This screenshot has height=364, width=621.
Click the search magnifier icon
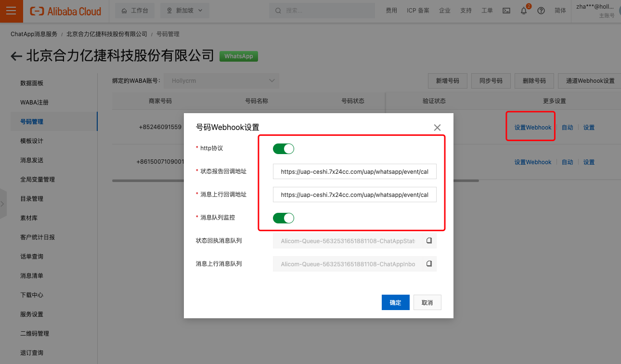278,11
